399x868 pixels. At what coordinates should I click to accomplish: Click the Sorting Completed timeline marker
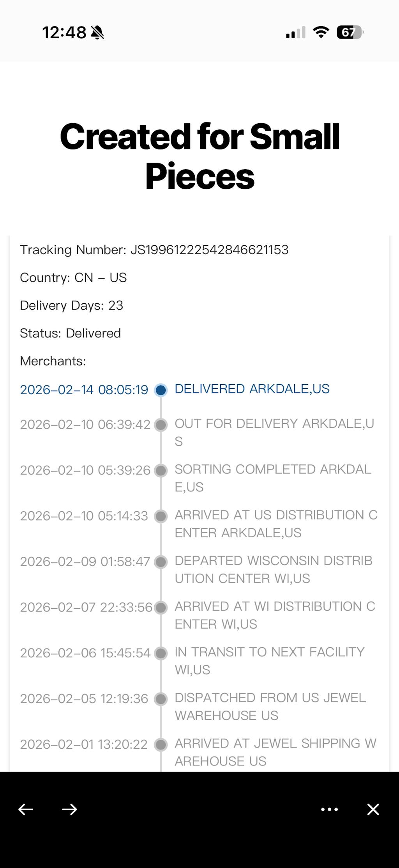click(x=161, y=471)
